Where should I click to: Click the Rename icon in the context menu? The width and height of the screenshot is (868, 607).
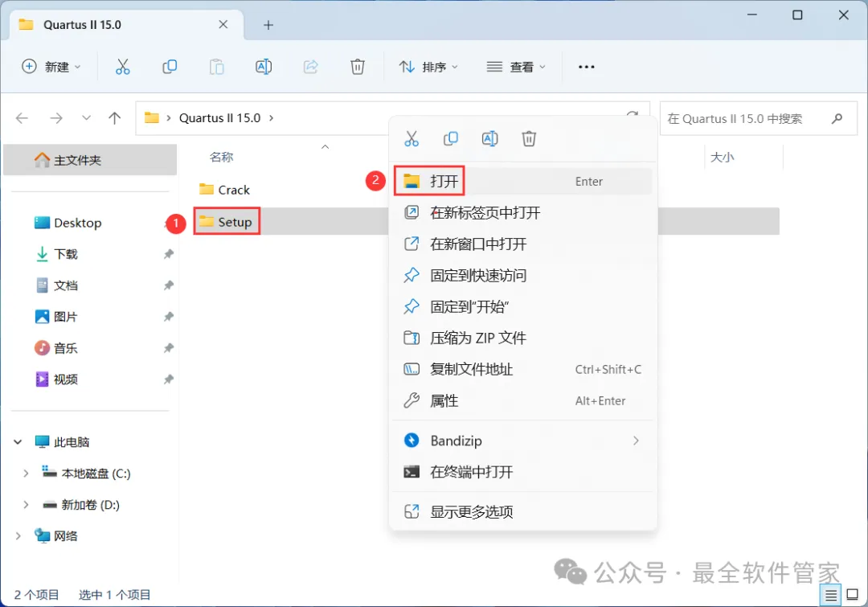pyautogui.click(x=490, y=138)
